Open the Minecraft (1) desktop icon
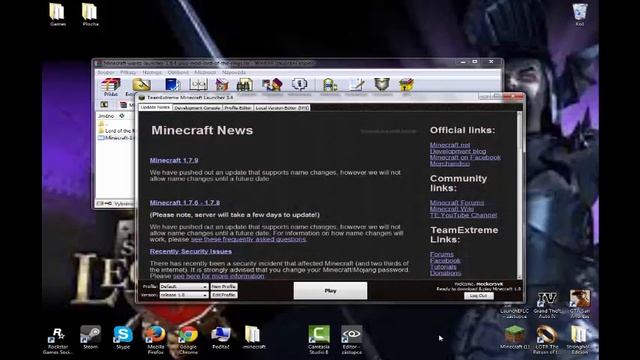This screenshot has height=360, width=640. point(515,338)
